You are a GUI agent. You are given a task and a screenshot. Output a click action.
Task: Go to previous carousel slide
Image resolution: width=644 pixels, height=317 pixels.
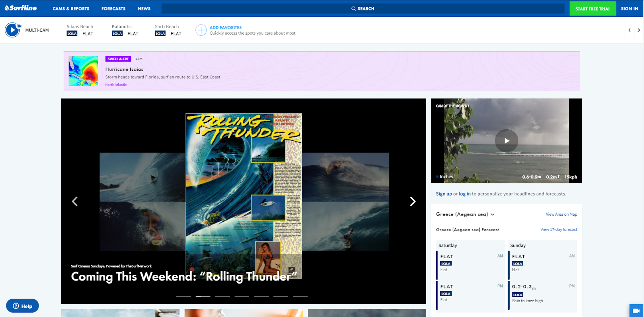tap(74, 201)
